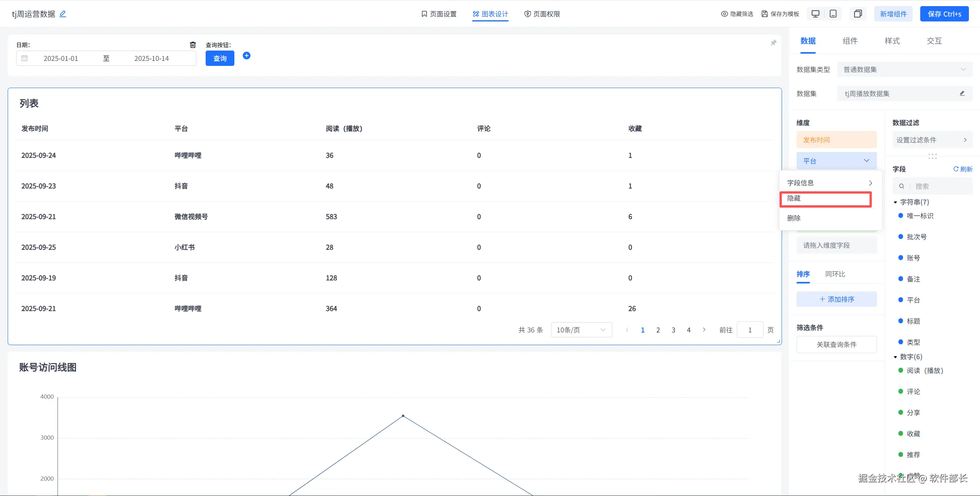This screenshot has height=496, width=980.
Task: Switch to desktop preview mode icon
Action: click(x=815, y=14)
